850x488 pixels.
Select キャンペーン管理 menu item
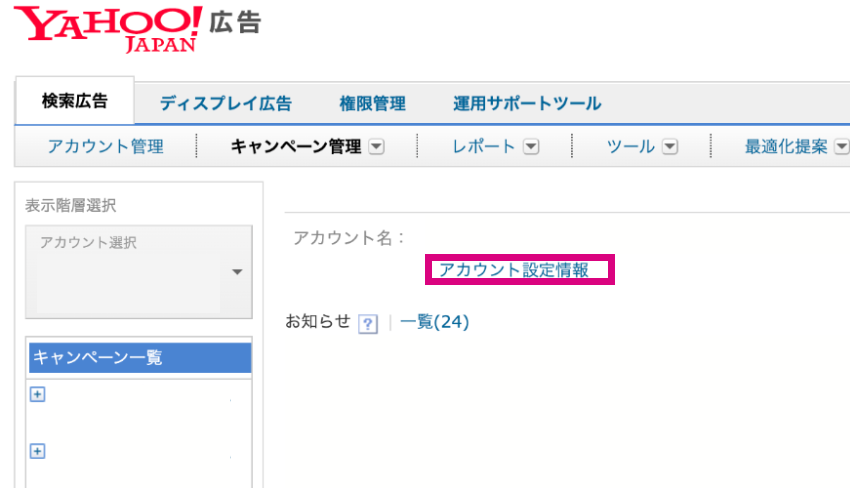click(x=296, y=146)
